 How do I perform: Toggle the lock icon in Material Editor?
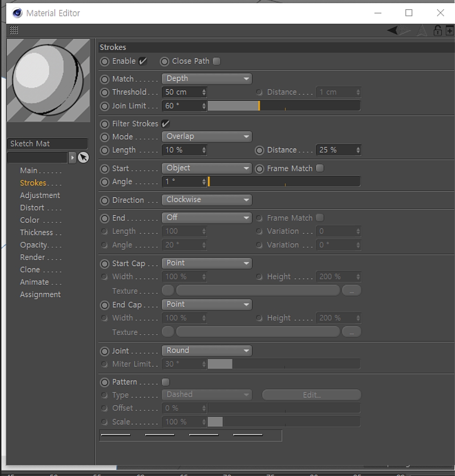click(x=438, y=31)
